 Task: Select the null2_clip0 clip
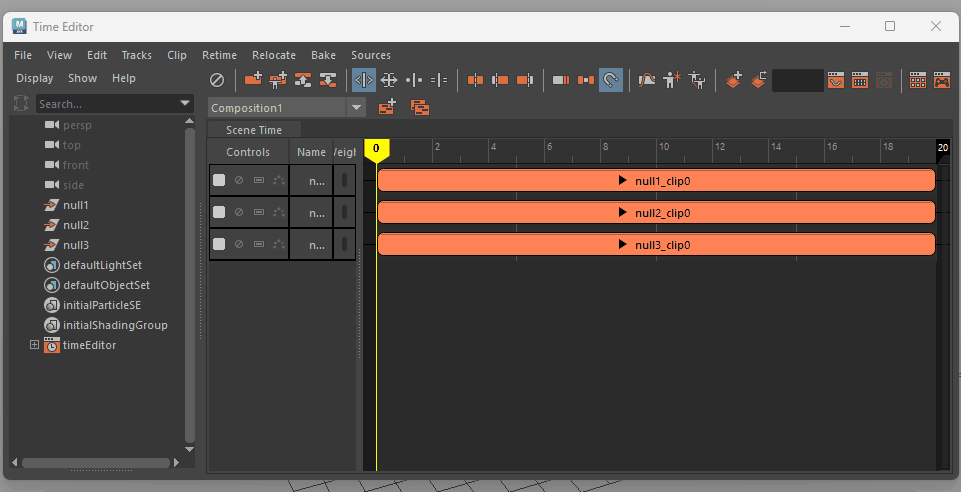pos(656,213)
